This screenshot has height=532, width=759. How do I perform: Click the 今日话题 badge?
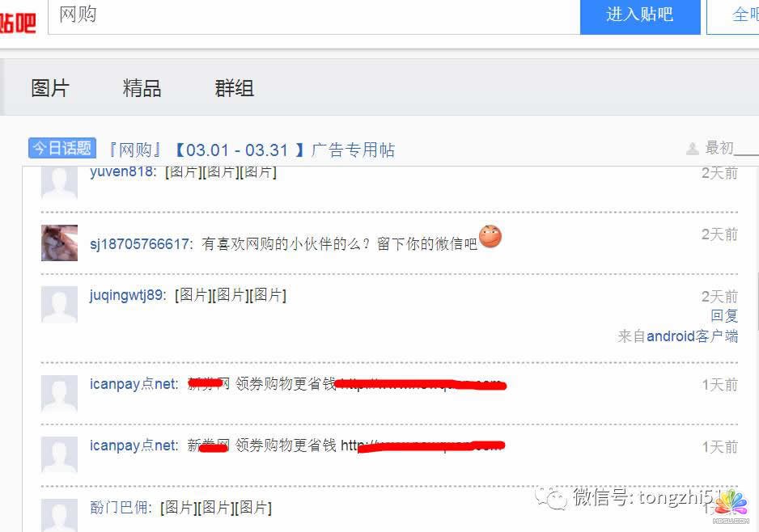(x=62, y=148)
